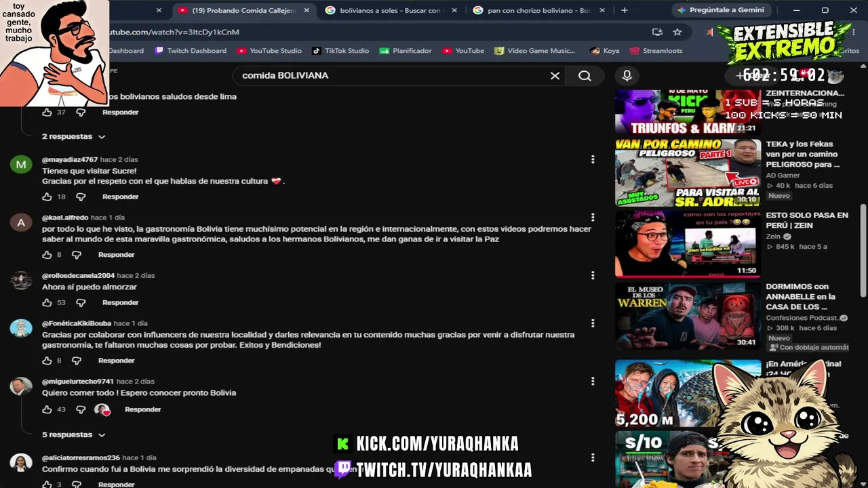Click the browser address bar URL
Image resolution: width=868 pixels, height=488 pixels.
tap(174, 32)
